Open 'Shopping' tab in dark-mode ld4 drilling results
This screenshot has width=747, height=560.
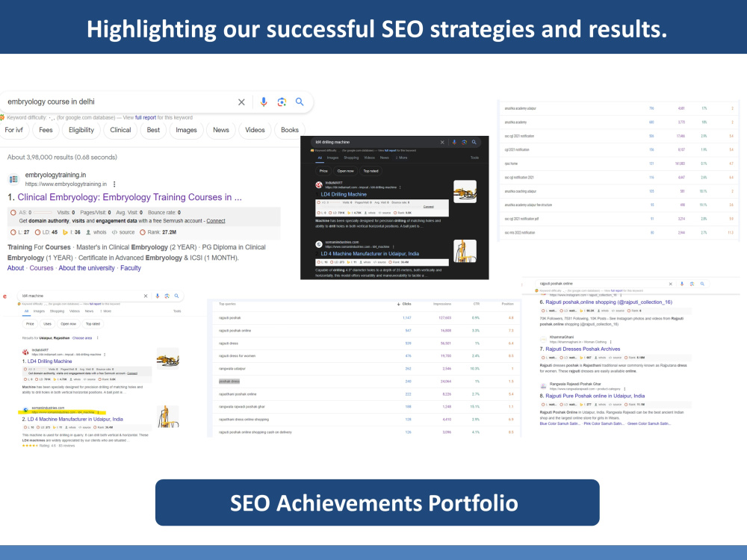tap(351, 158)
